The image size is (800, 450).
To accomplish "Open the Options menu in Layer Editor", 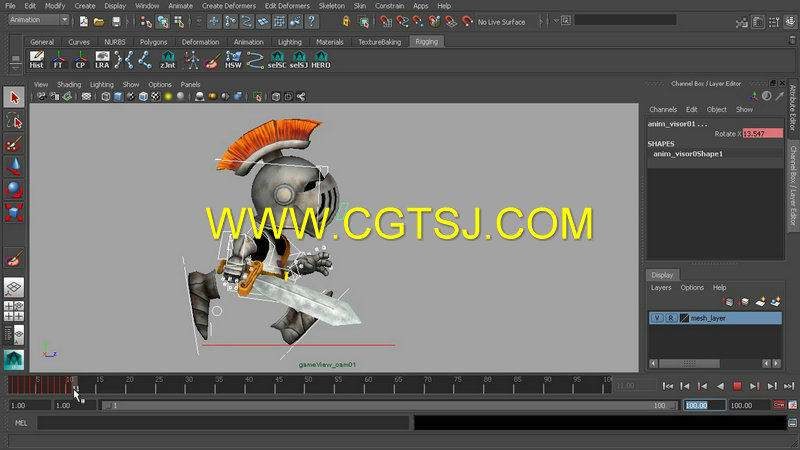I will (692, 288).
